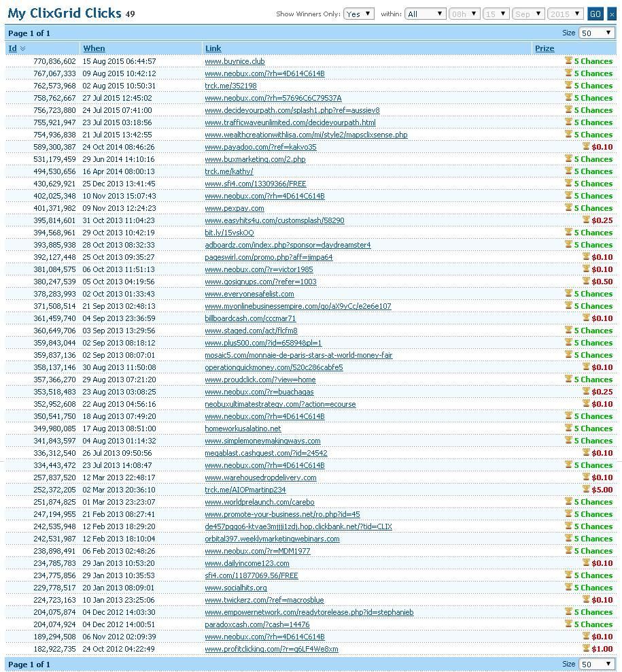
Task: Open the homeworkusalatino.net link
Action: (243, 429)
